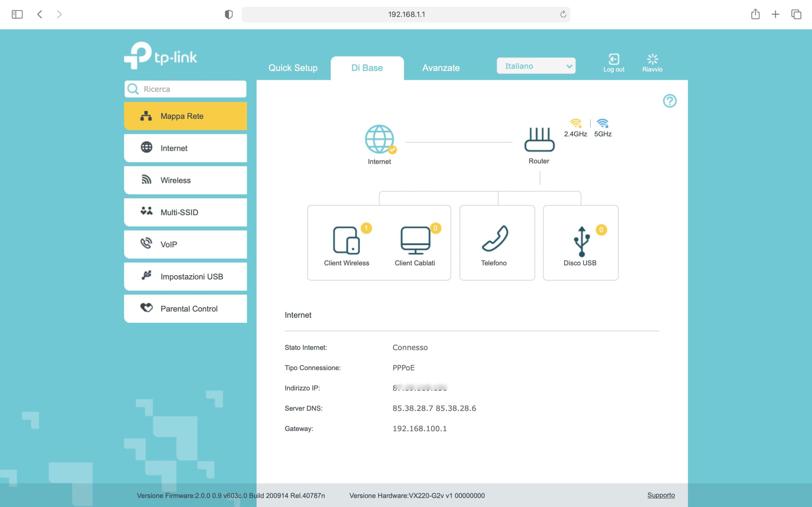Screen dimensions: 812x507
Task: Click the Log out icon
Action: pos(614,60)
